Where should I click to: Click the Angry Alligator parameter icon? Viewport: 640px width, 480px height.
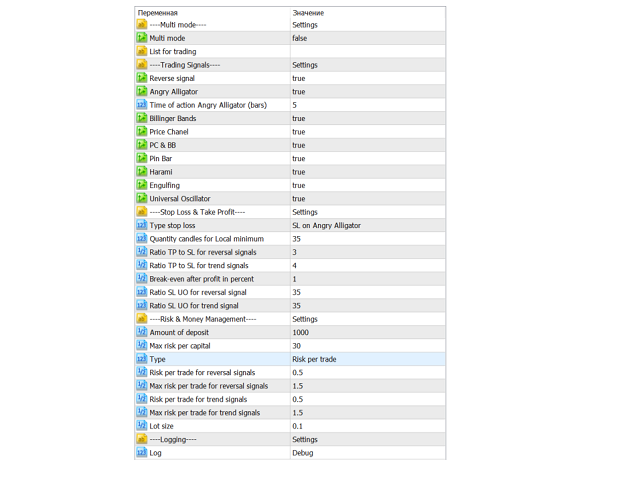click(141, 92)
